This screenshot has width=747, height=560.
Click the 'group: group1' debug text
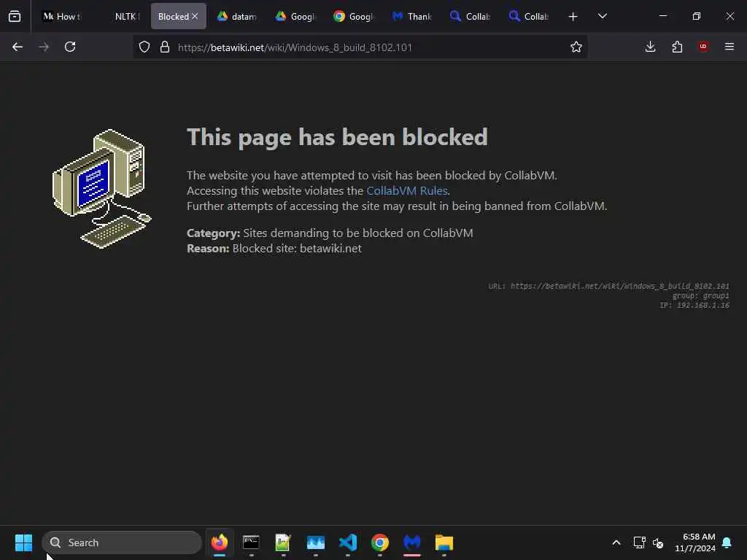[700, 296]
